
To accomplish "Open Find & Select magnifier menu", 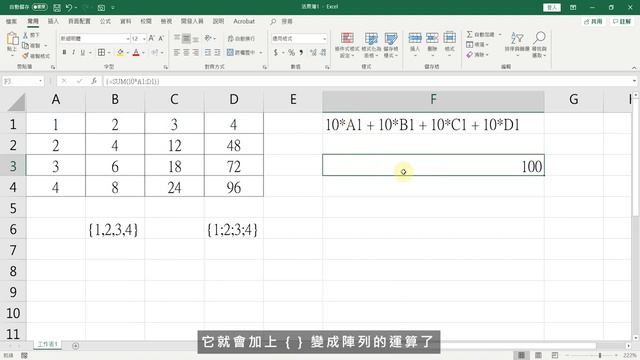I will point(539,44).
